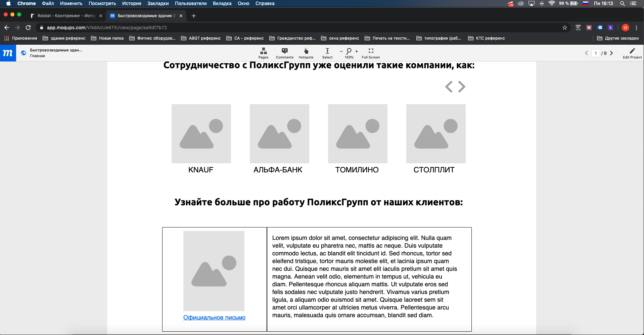This screenshot has height=335, width=644.
Task: Open the Официальное письмо link
Action: tap(214, 318)
